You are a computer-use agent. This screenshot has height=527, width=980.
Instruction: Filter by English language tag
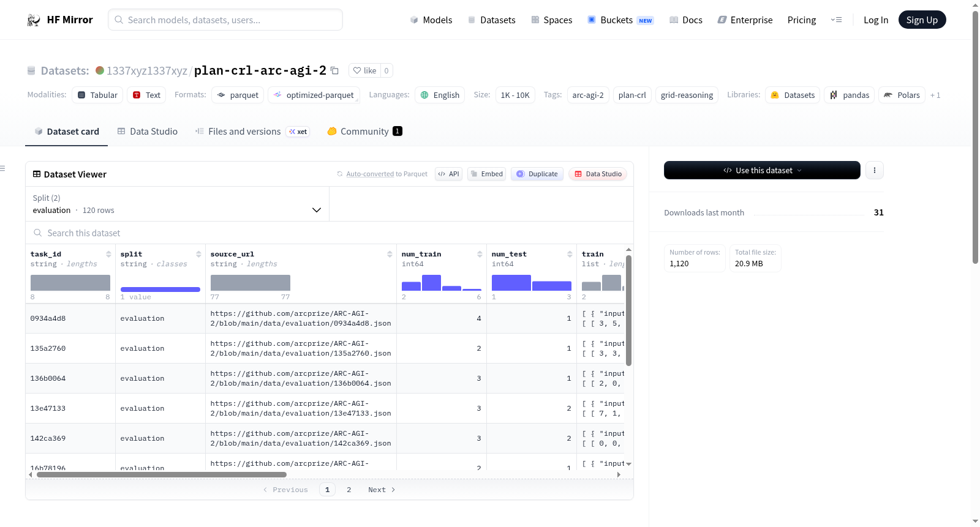coord(440,95)
